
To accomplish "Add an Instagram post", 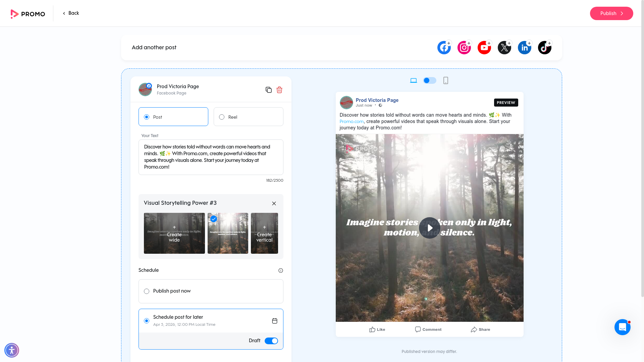I will pyautogui.click(x=464, y=48).
